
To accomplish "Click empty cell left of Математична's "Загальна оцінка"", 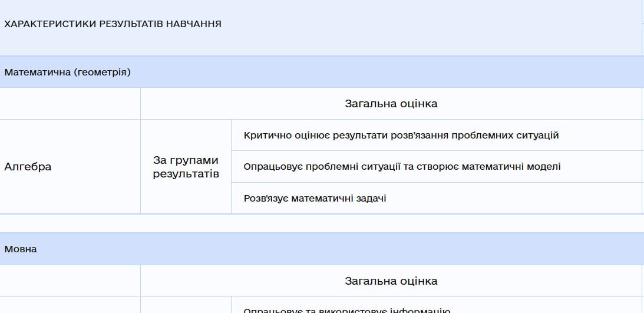I will 70,104.
